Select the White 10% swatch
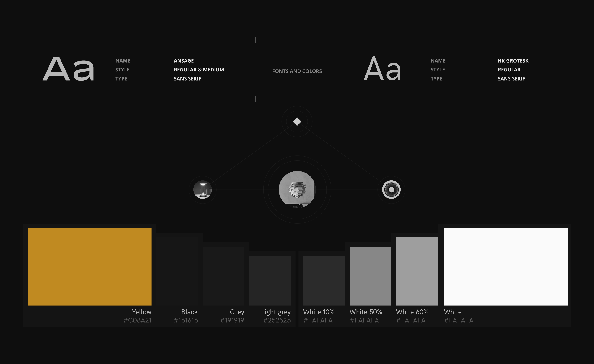This screenshot has height=364, width=594. click(x=324, y=280)
